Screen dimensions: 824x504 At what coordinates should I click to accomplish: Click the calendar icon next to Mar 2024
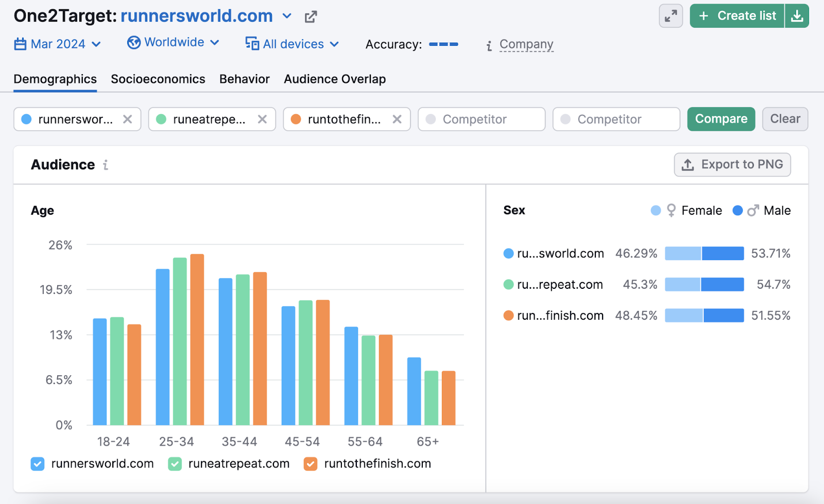click(x=20, y=44)
